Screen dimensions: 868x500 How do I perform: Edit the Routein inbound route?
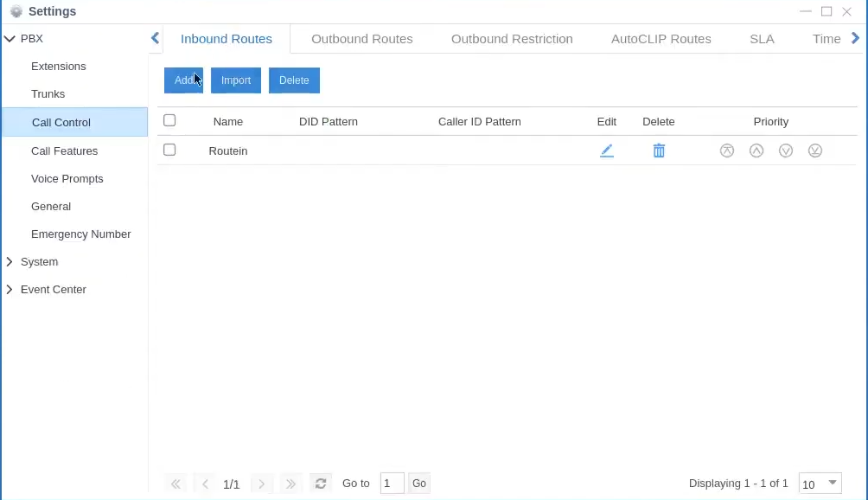pos(607,151)
